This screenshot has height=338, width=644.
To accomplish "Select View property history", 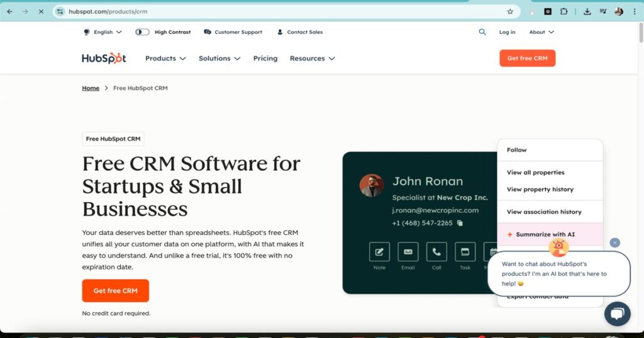I will pos(550,190).
